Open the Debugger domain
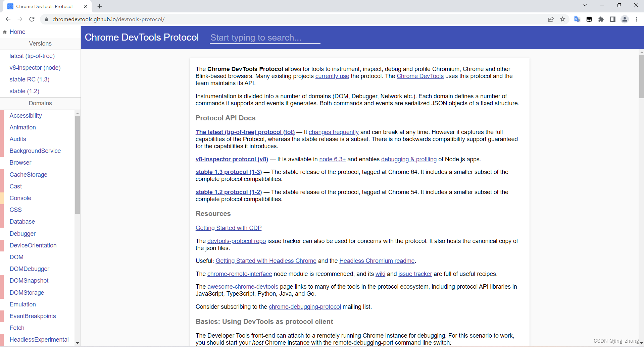 pyautogui.click(x=22, y=234)
